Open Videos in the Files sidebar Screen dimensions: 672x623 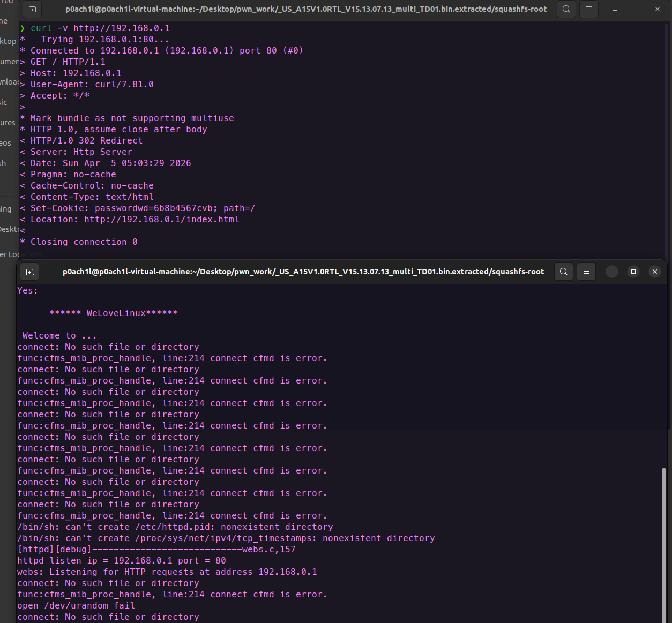click(x=5, y=143)
